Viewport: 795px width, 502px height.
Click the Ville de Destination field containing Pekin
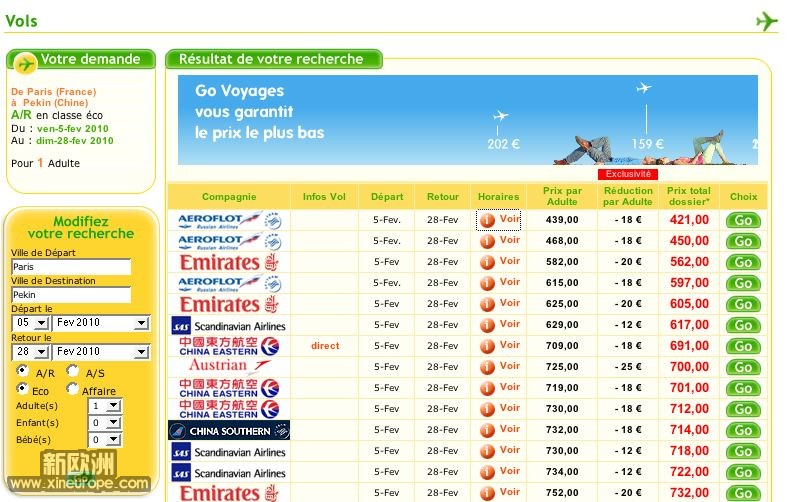71,295
